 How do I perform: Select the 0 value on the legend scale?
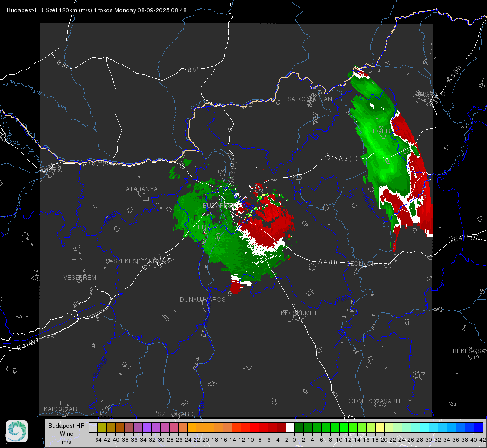tap(294, 440)
